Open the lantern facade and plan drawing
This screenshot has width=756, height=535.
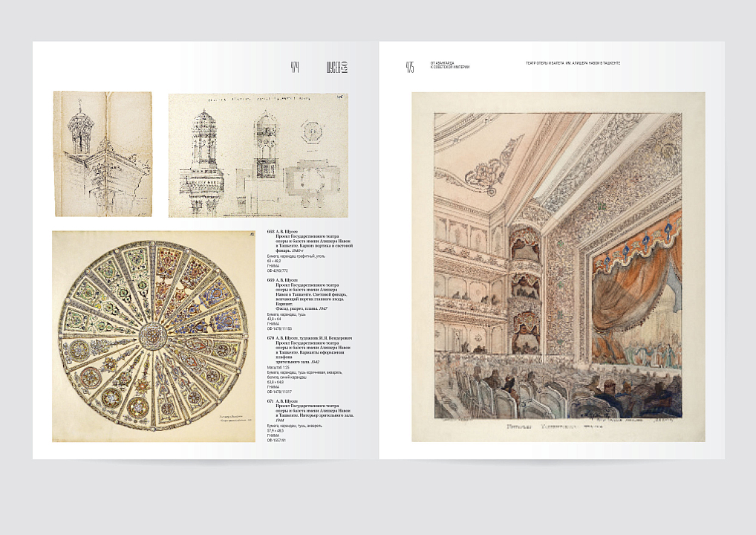(258, 155)
